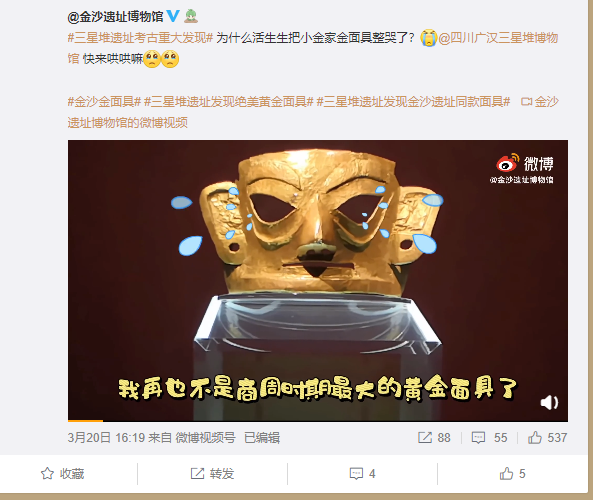Screen dimensions: 593x500
Task: Click the comment icon showing 55
Action: click(x=478, y=438)
